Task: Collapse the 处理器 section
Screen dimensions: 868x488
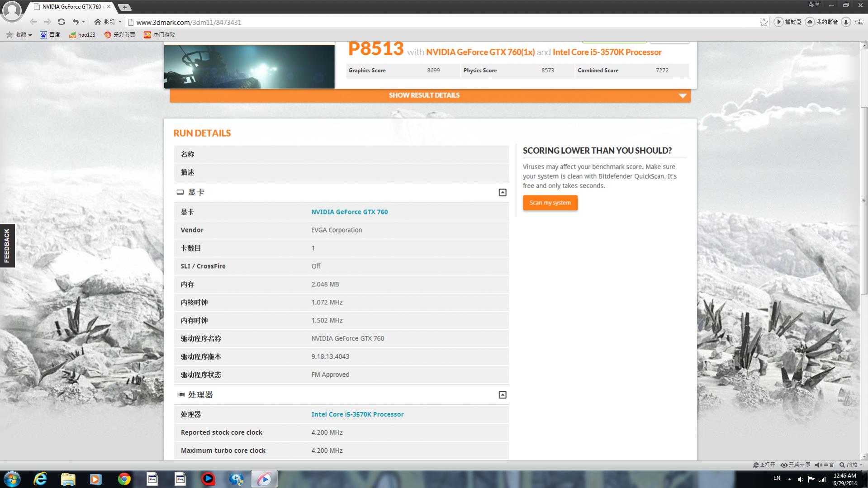Action: click(x=503, y=395)
